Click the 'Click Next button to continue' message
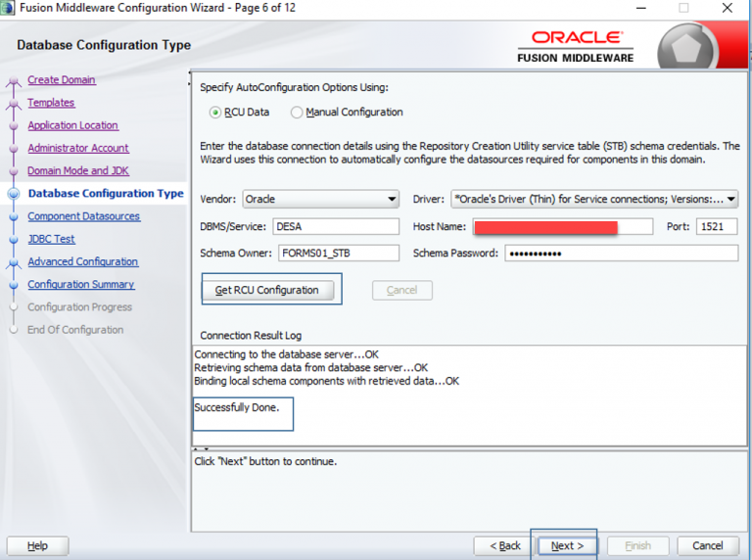The height and width of the screenshot is (560, 752). (265, 461)
